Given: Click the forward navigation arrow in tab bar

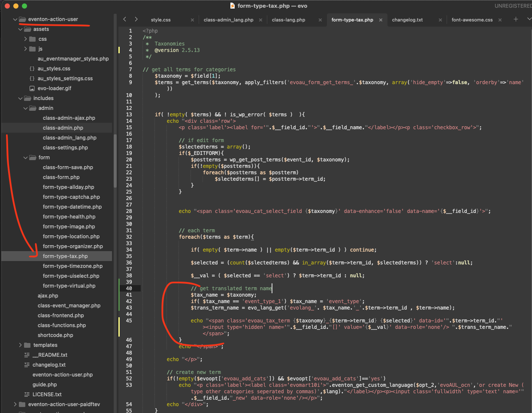Looking at the screenshot, I should (x=136, y=19).
